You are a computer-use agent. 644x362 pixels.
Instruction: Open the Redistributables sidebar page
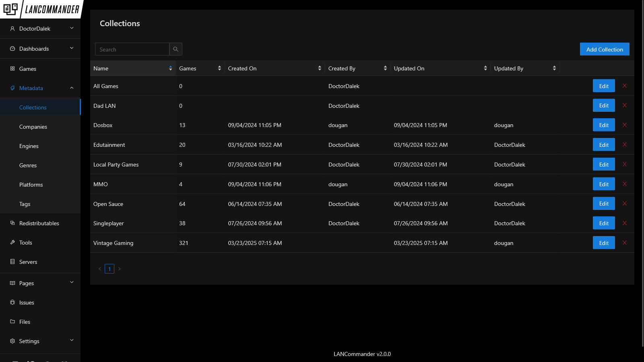[x=39, y=223]
